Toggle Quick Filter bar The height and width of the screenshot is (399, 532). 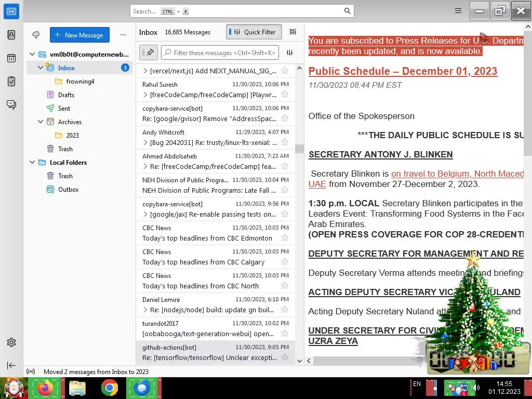[x=254, y=32]
